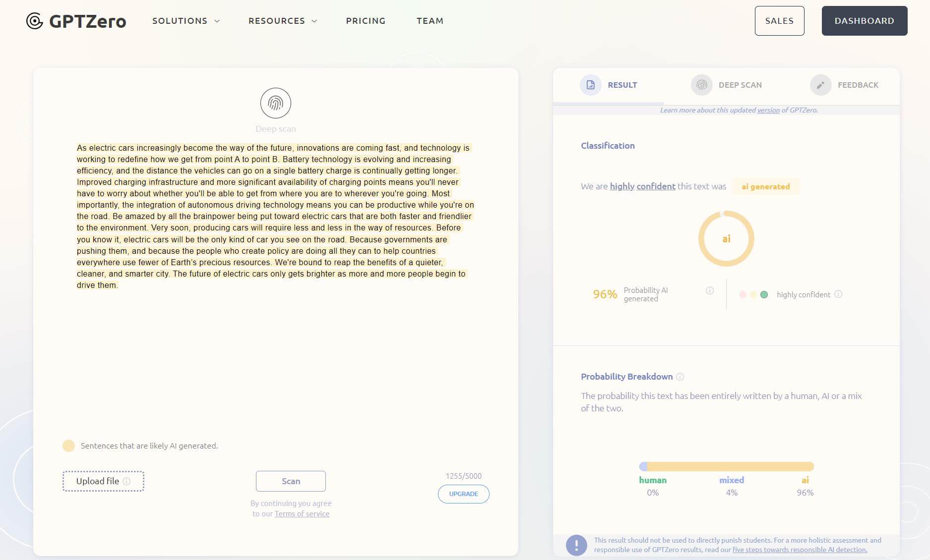Open five steps towards responsible AI detection link
This screenshot has height=560, width=930.
click(x=800, y=550)
